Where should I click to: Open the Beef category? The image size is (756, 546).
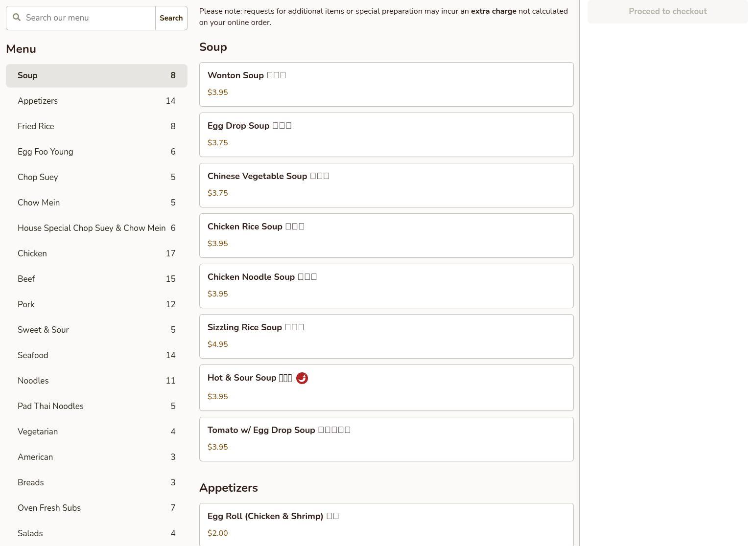[96, 279]
